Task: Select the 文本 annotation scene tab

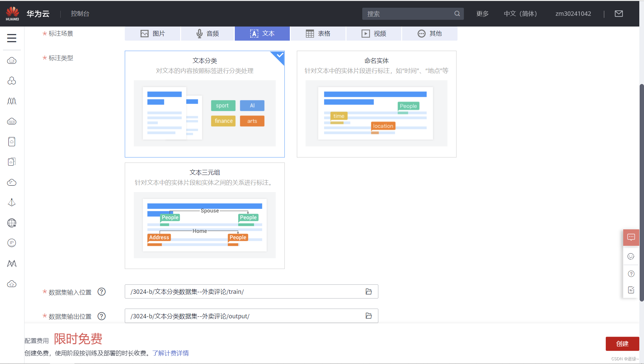Action: point(262,34)
